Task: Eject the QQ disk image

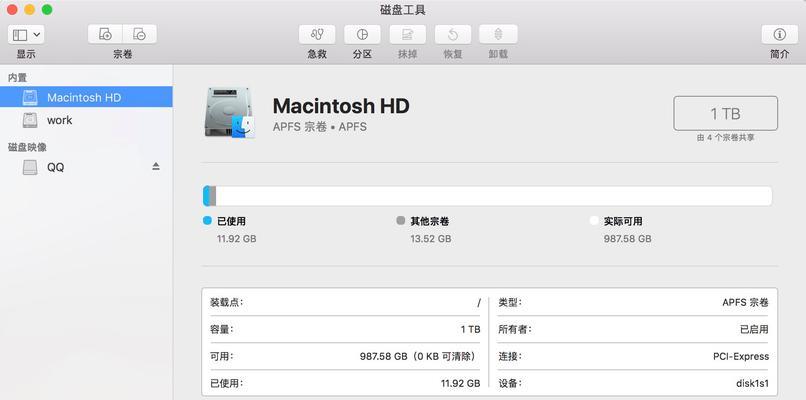Action: coord(156,167)
